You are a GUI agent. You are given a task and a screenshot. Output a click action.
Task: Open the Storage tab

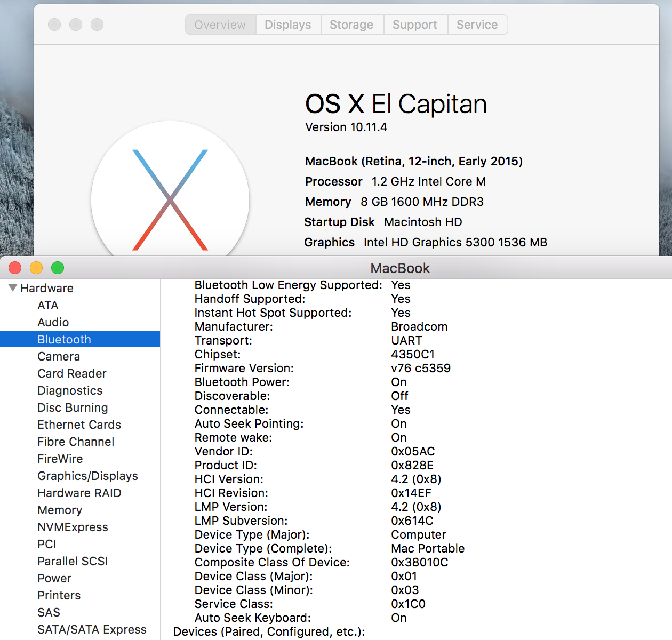(x=351, y=25)
